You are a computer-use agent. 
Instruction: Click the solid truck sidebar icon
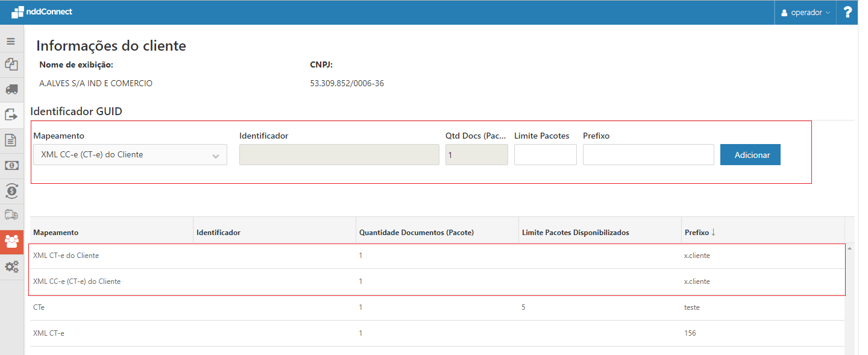[11, 89]
